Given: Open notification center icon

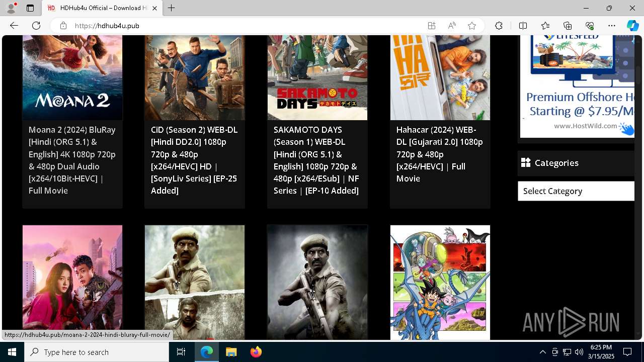Looking at the screenshot, I should tap(627, 352).
